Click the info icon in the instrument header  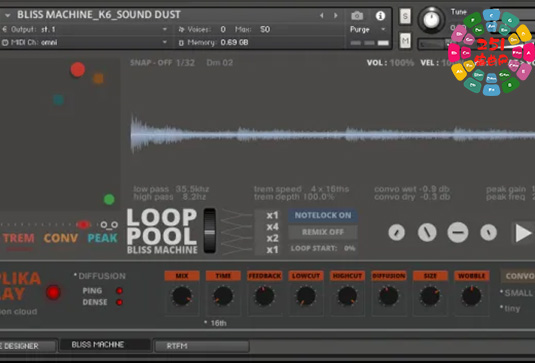tap(380, 16)
